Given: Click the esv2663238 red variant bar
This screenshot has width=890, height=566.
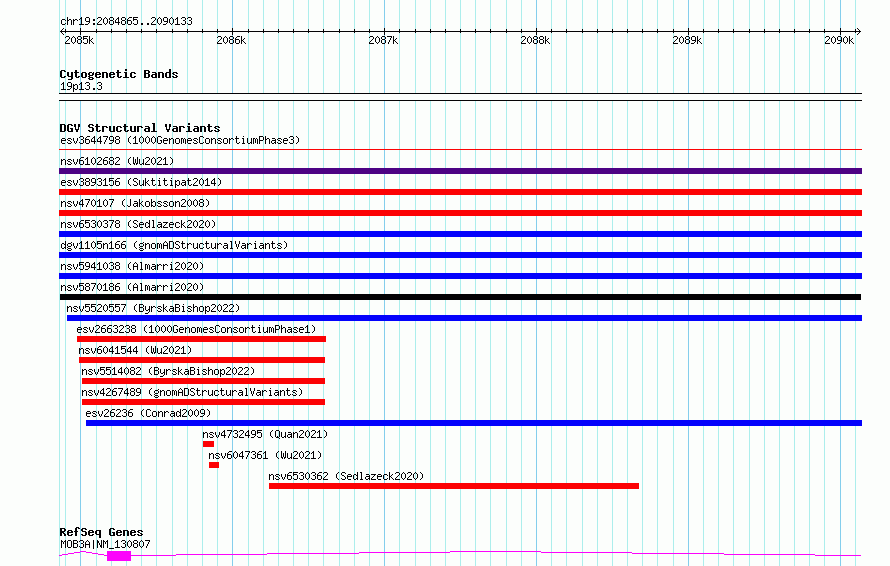Looking at the screenshot, I should click(x=201, y=339).
